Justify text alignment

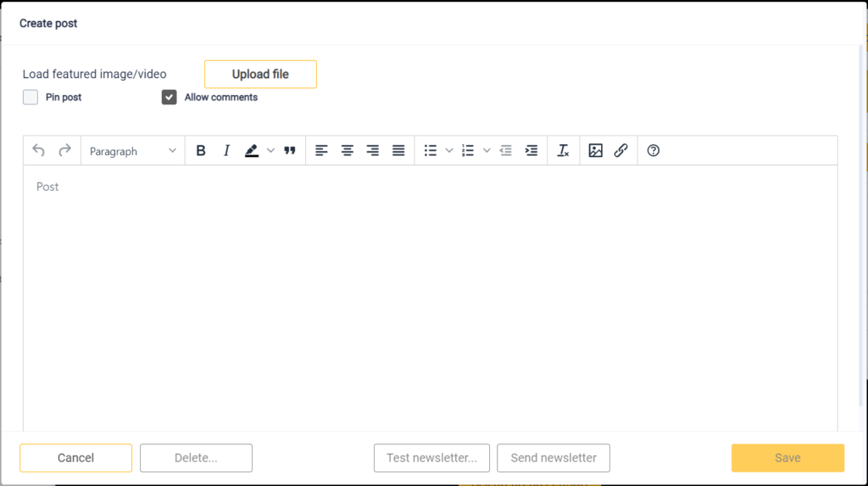tap(398, 150)
